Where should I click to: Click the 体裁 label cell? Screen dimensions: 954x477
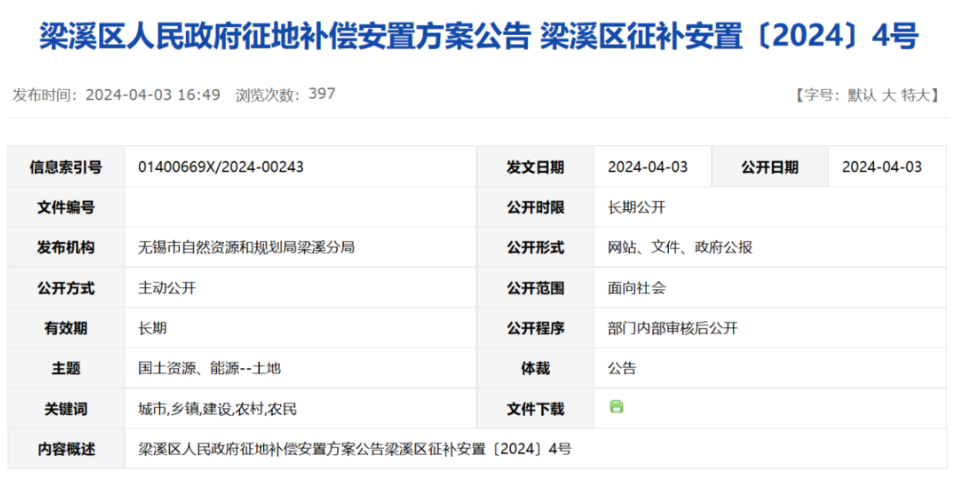coord(535,367)
